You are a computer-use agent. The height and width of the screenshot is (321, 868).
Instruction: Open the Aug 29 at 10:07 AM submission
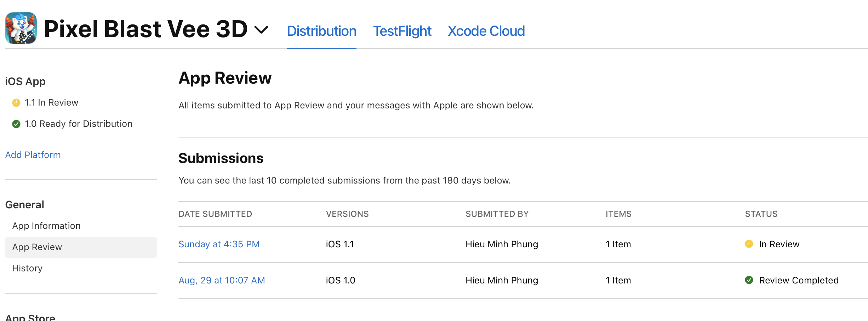coord(222,280)
